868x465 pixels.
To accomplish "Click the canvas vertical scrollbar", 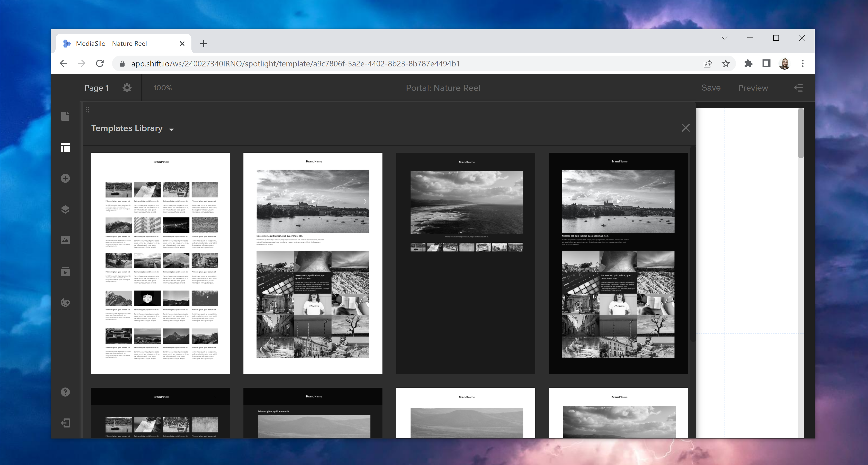I will 801,133.
